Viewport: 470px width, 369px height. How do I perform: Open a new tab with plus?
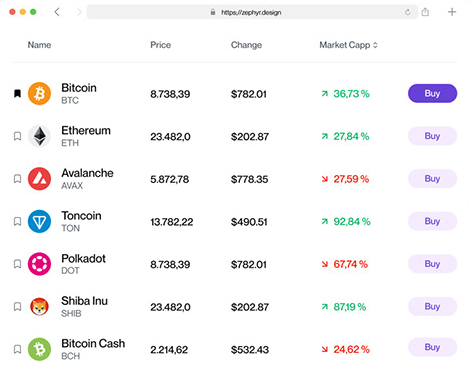[452, 12]
